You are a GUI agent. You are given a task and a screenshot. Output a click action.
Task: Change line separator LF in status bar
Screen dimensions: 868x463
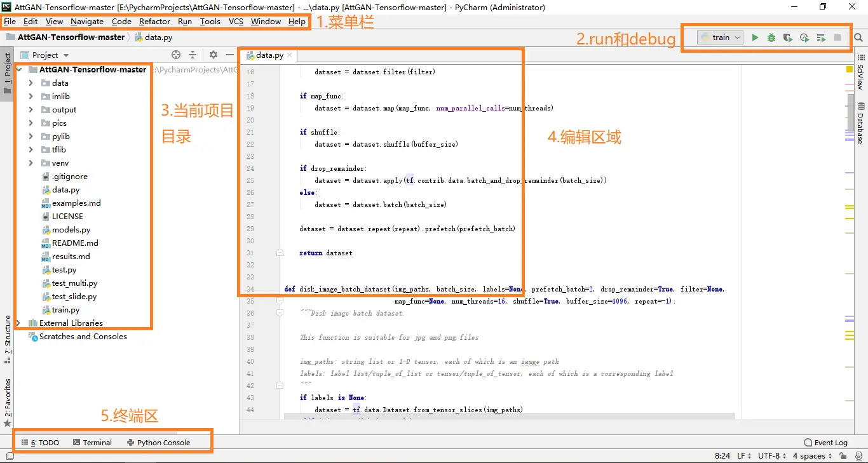(743, 456)
